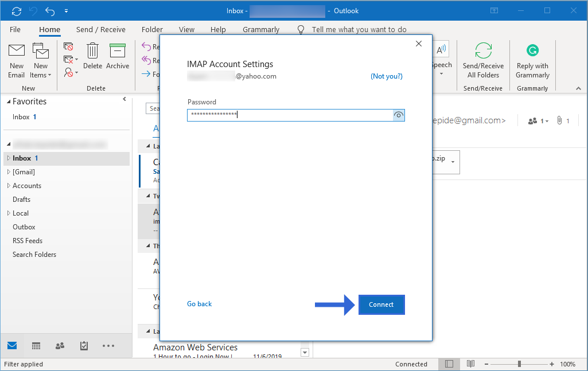Open the Help tab
This screenshot has height=371, width=588.
pos(218,30)
